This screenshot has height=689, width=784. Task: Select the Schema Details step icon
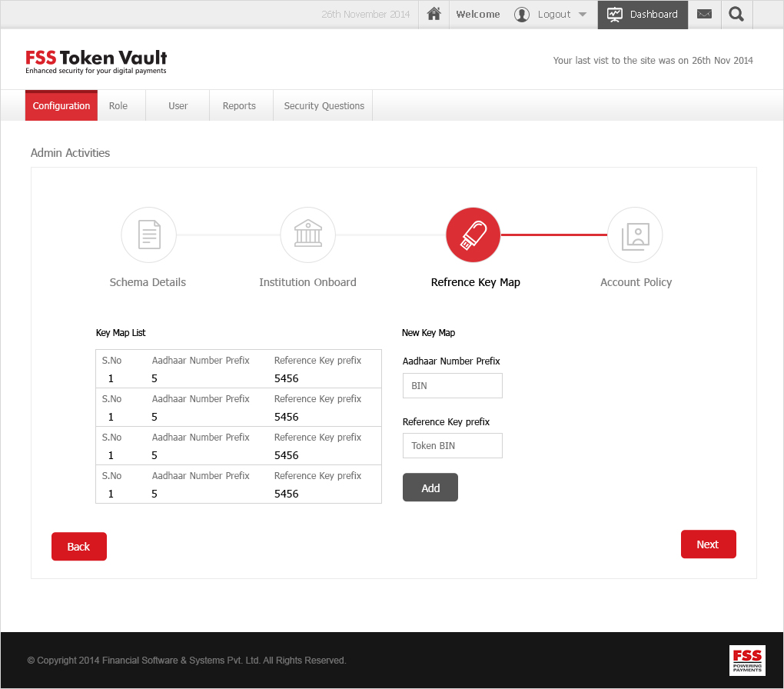148,235
